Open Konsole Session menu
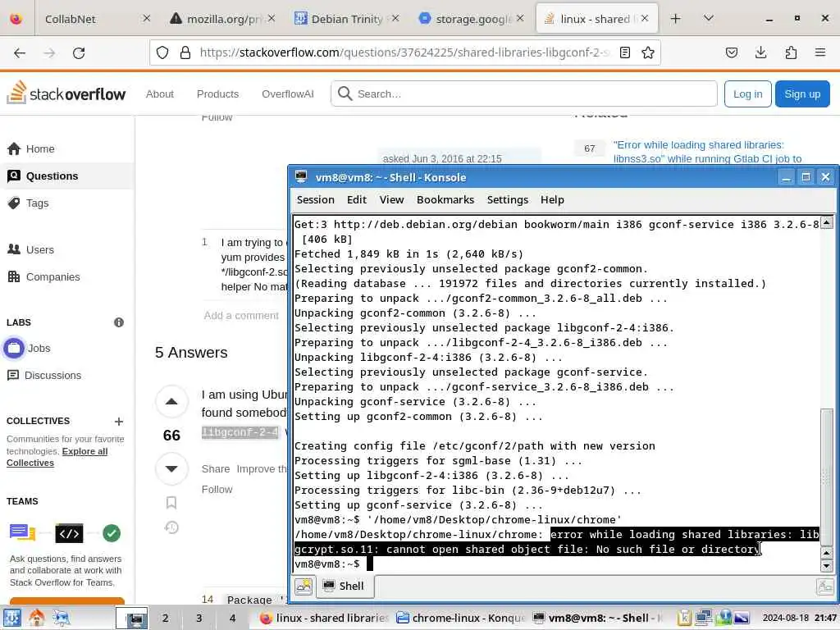Image resolution: width=840 pixels, height=630 pixels. 315,200
